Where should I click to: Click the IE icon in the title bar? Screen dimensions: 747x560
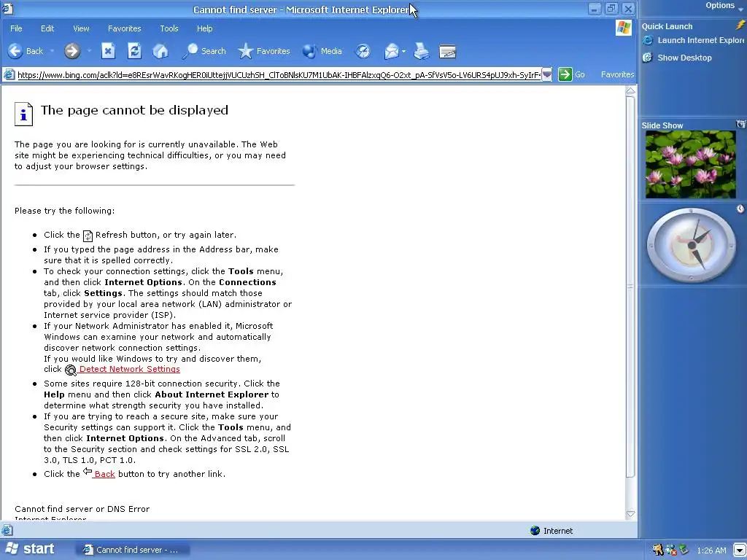pos(7,8)
